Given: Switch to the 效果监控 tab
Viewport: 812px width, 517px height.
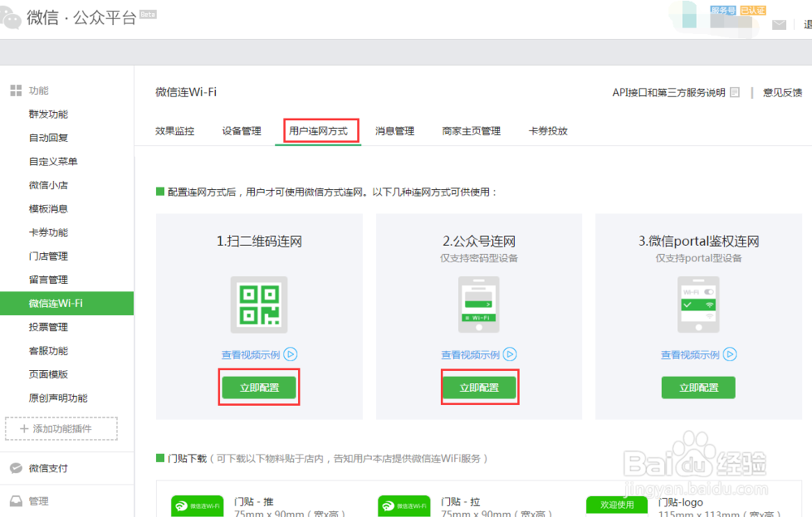Looking at the screenshot, I should (175, 131).
